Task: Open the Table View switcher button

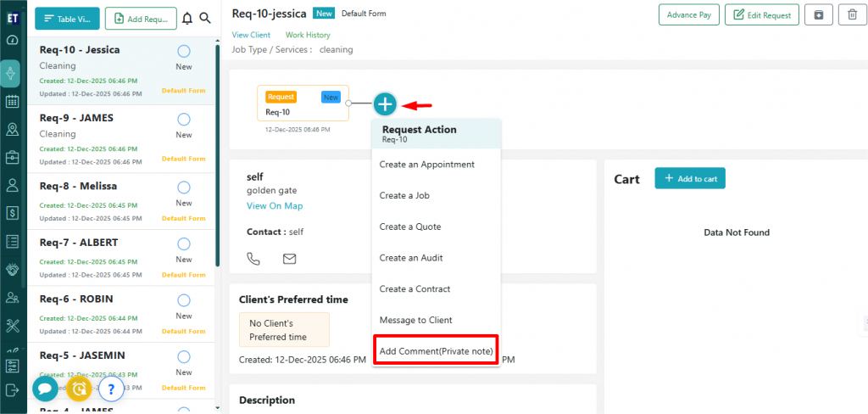Action: (67, 18)
